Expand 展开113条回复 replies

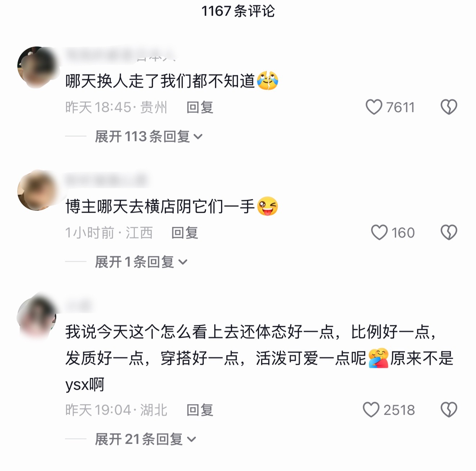click(x=149, y=137)
